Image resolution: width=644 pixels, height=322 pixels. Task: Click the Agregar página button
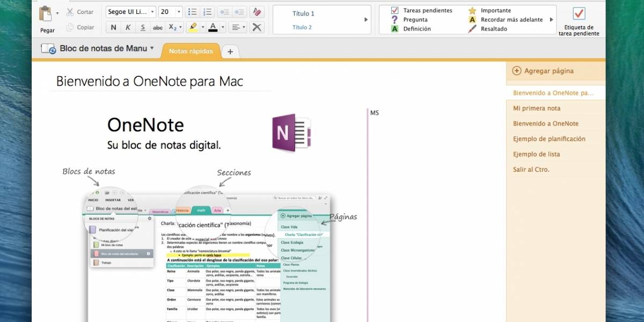click(x=543, y=70)
